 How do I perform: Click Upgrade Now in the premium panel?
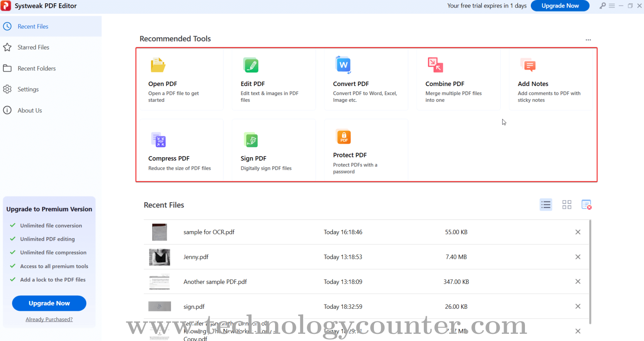pos(49,303)
